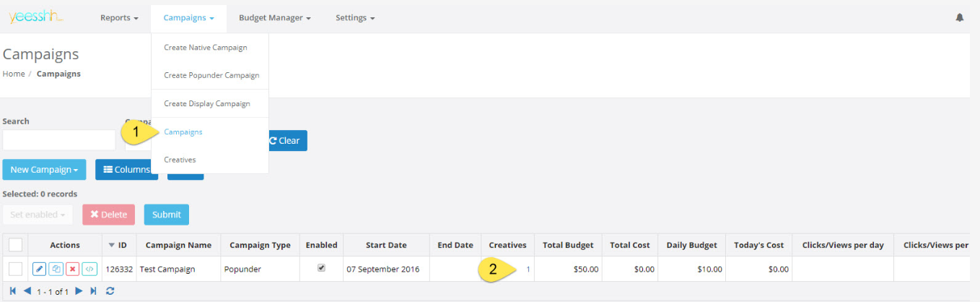980x302 pixels.
Task: Expand the New Campaign dropdown
Action: click(x=44, y=170)
